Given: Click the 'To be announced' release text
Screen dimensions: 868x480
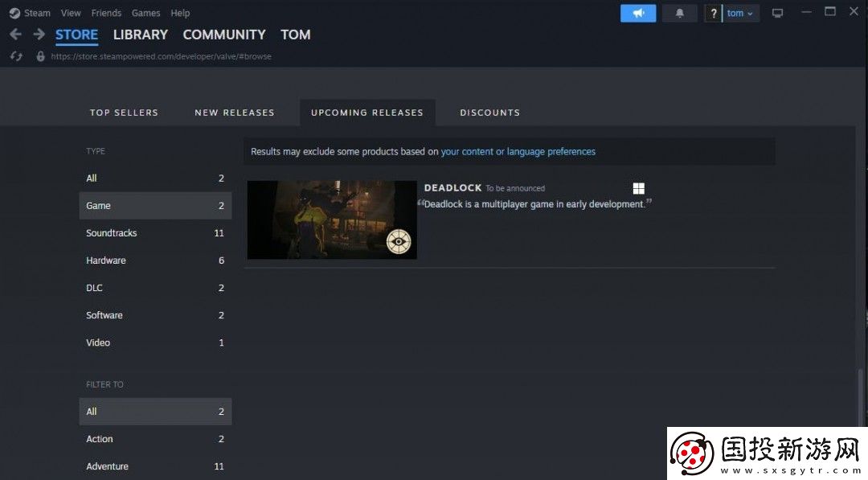Looking at the screenshot, I should pos(515,189).
